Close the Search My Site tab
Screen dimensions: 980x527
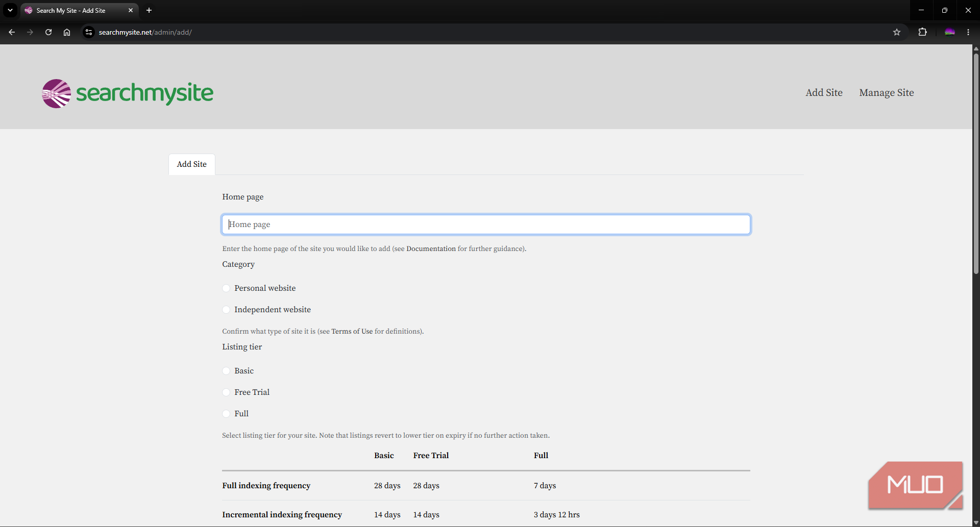coord(131,10)
